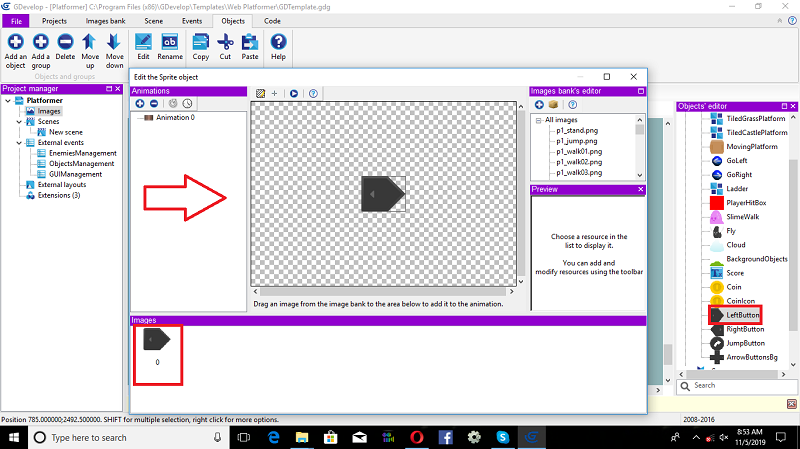Select p1_stand.png in image bank
The width and height of the screenshot is (800, 449).
[577, 131]
